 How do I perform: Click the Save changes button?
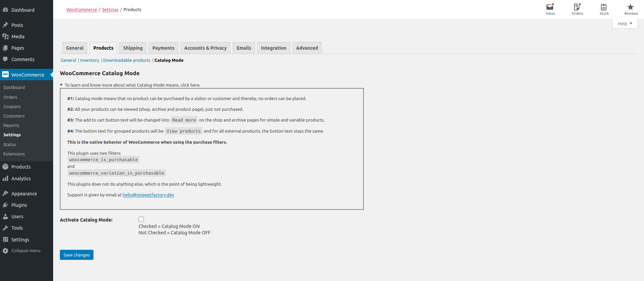77,255
